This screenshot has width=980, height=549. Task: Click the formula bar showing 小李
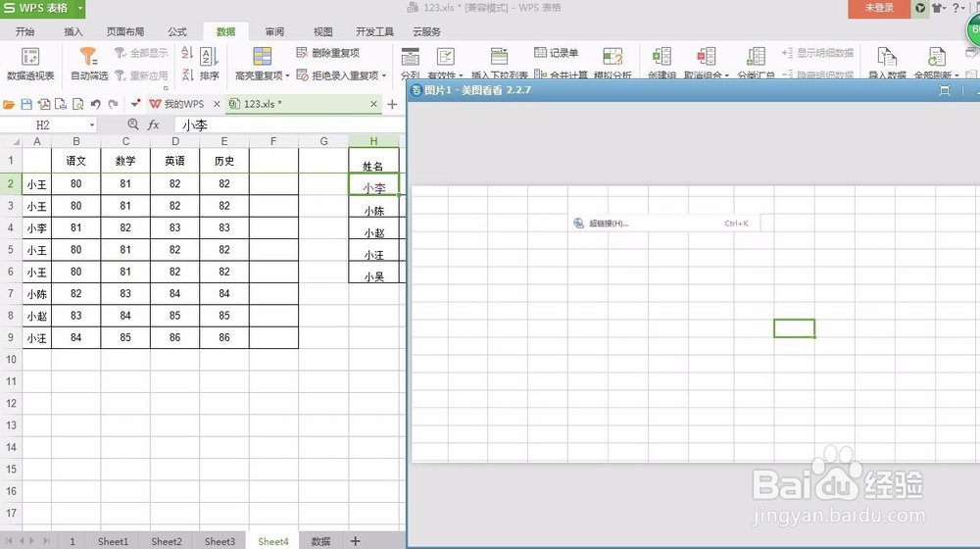[x=289, y=125]
